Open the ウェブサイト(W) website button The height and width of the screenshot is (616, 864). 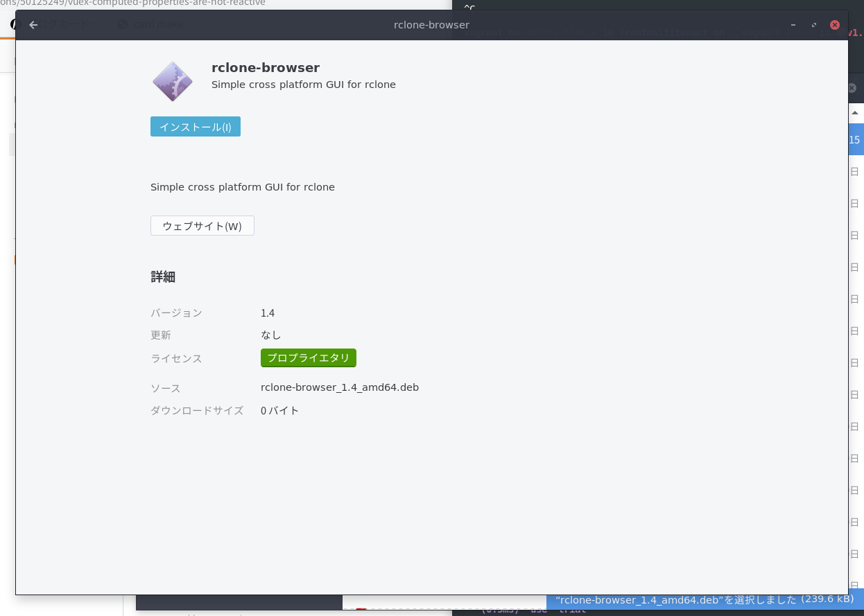(202, 226)
